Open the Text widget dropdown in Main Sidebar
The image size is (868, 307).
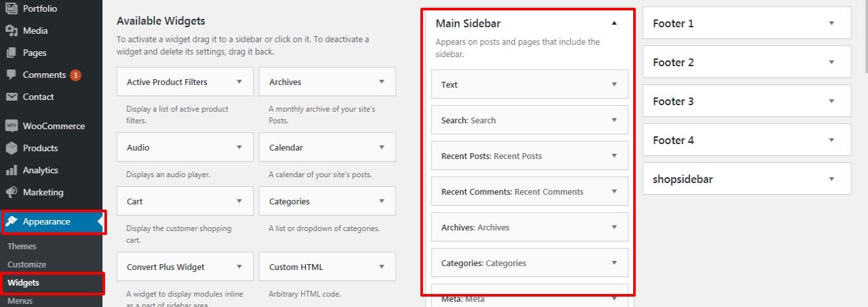point(614,84)
